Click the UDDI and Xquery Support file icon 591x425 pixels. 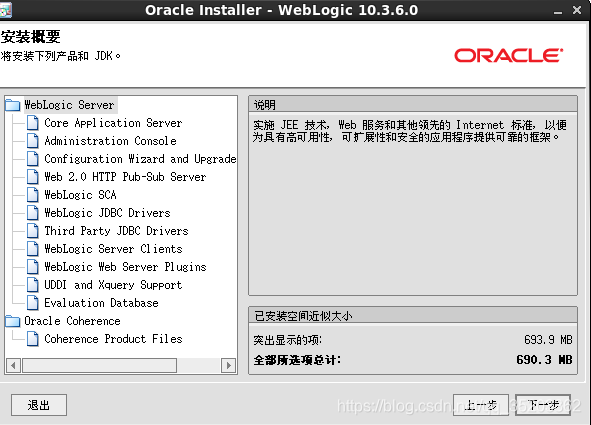(33, 285)
